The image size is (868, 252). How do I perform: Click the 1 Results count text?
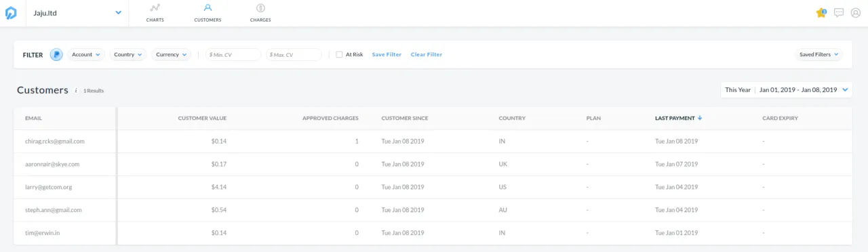point(94,91)
